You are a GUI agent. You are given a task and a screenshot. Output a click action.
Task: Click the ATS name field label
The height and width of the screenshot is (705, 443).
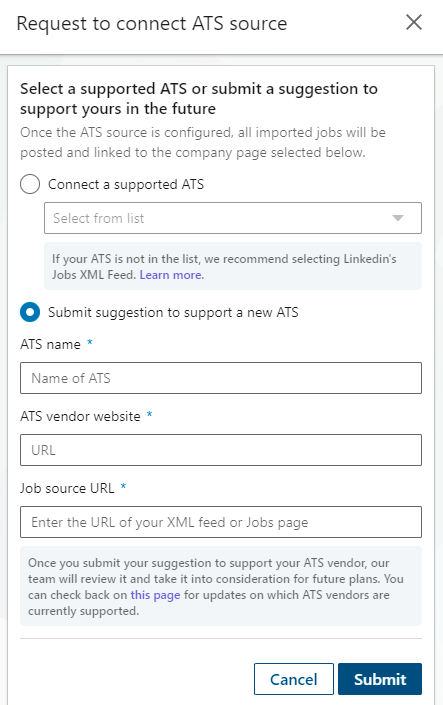[x=50, y=344]
